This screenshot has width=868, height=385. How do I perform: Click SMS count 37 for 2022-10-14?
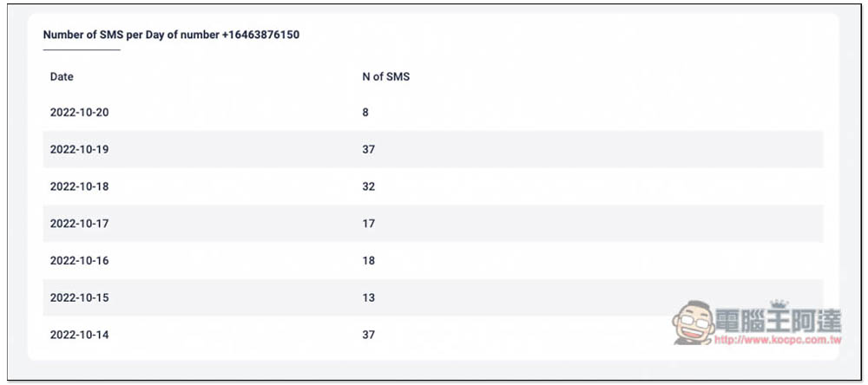coord(368,335)
